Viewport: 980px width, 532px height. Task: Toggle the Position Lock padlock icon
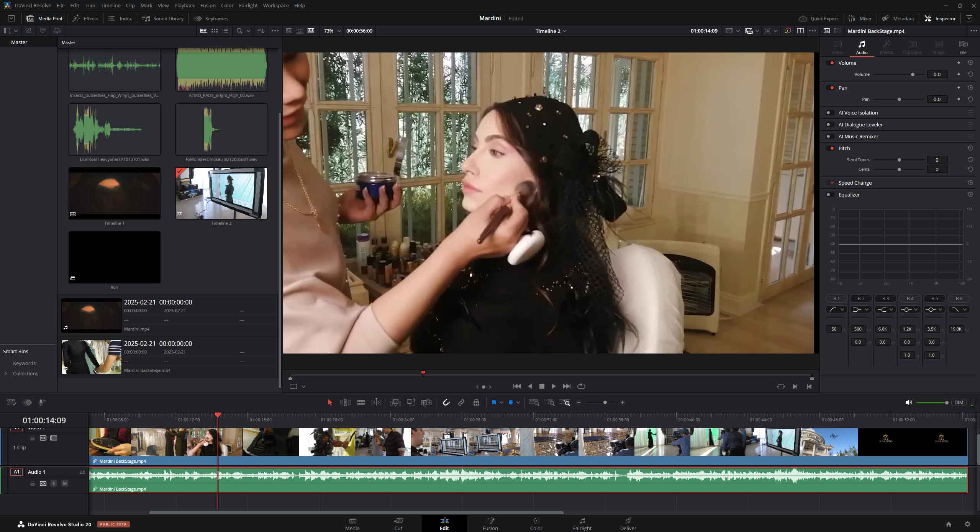click(476, 403)
